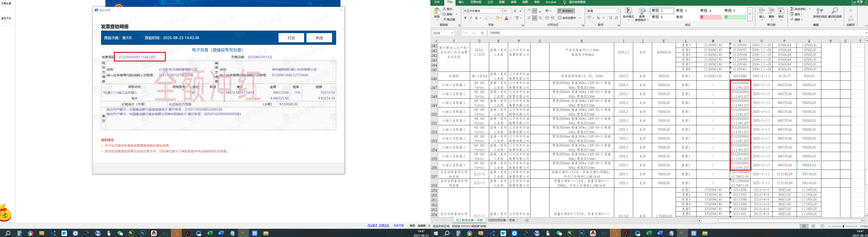868x237 pixels.
Task: Click the buyer name link 辽宁东宇石油制管有限公司
Action: point(178,70)
